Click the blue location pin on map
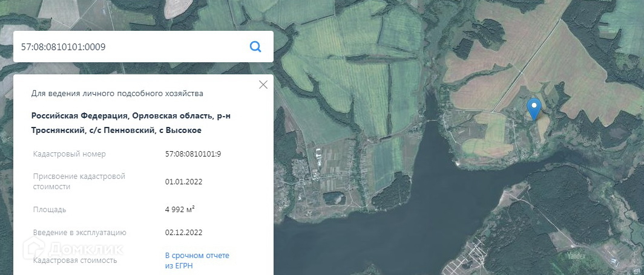This screenshot has width=644, height=275. click(x=534, y=109)
